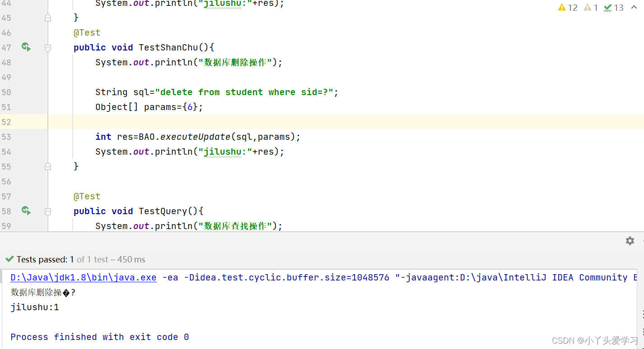Click the weak warning count 1 indicator
644x349 pixels.
pos(591,8)
